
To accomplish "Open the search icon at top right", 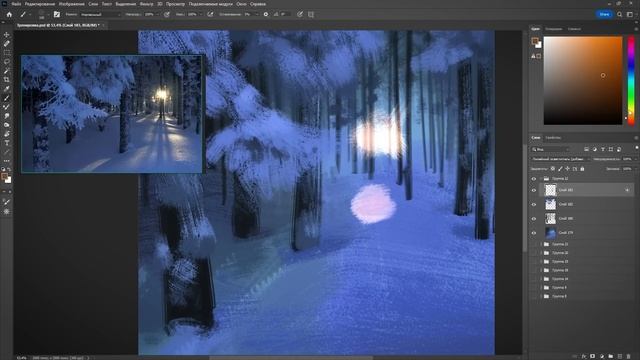I will click(620, 14).
